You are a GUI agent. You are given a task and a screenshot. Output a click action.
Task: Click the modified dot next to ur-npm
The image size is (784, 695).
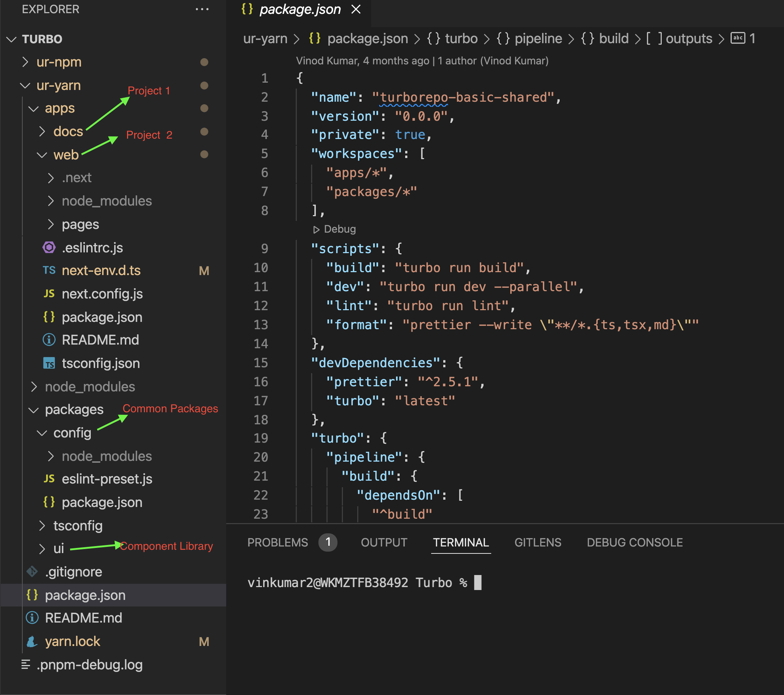[x=204, y=62]
